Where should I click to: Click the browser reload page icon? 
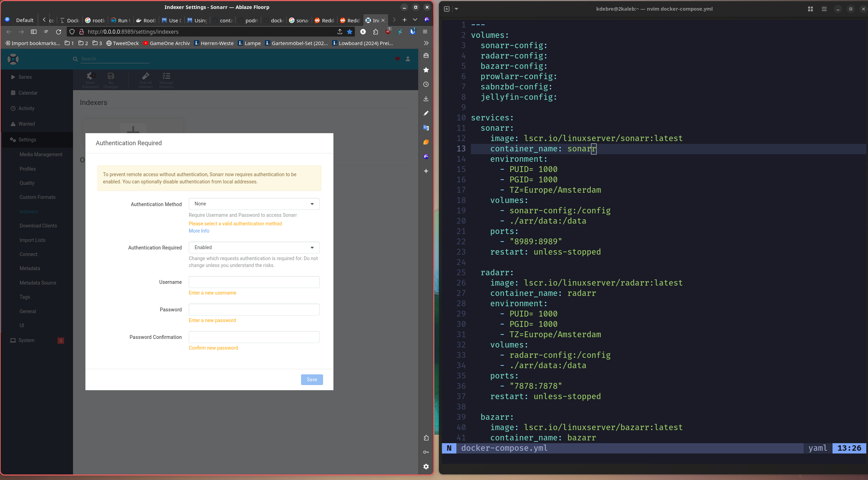click(59, 32)
